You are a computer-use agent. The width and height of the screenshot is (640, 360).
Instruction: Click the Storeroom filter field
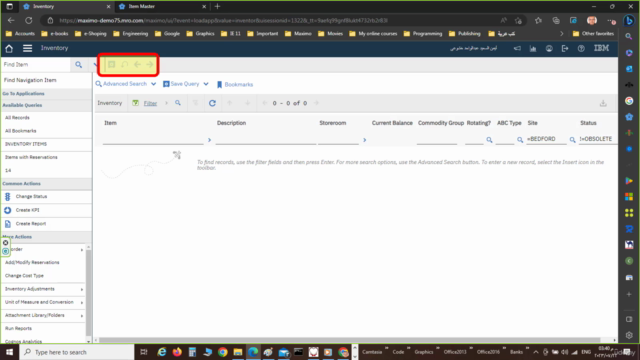tap(338, 140)
